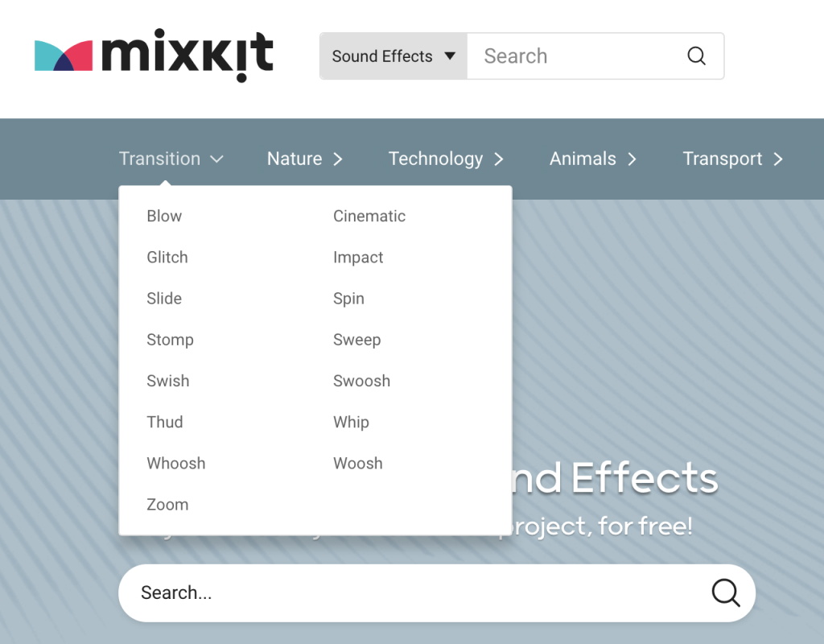This screenshot has height=644, width=824.
Task: Expand the Animals category menu
Action: coord(593,159)
